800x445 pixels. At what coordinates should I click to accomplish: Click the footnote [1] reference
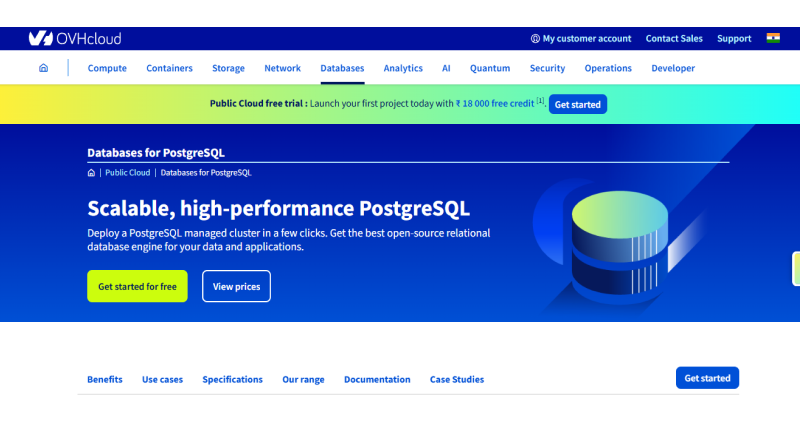[540, 101]
